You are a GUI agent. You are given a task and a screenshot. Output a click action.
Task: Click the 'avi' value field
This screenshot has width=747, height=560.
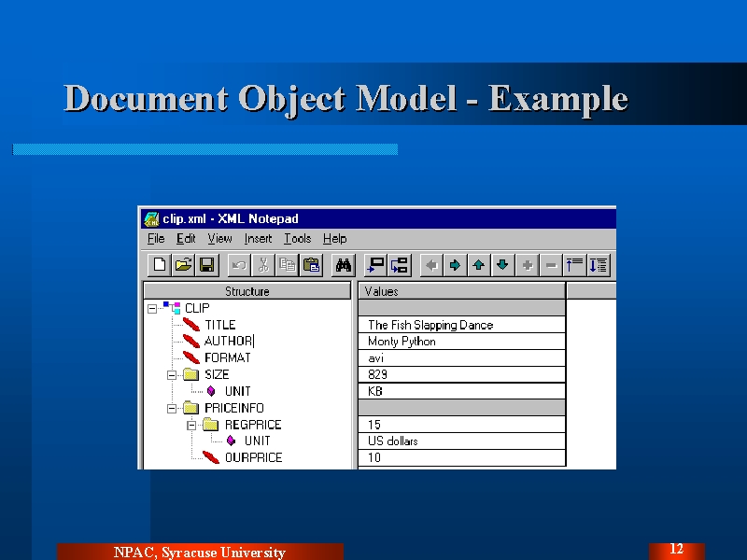(x=461, y=358)
